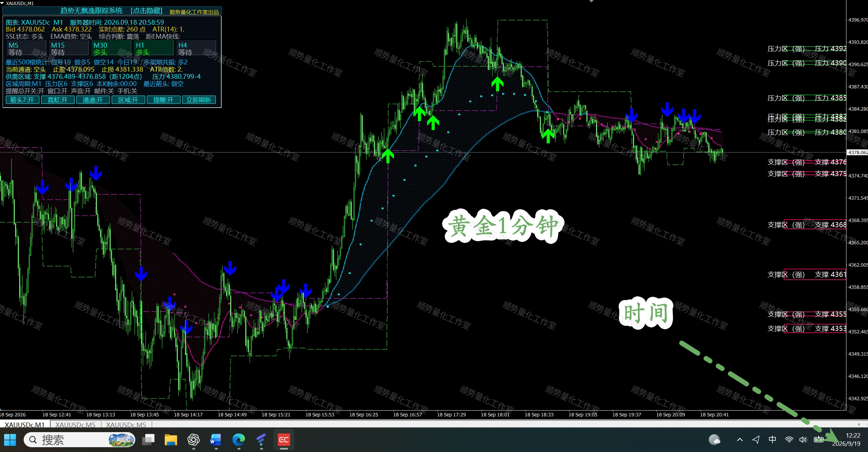This screenshot has width=868, height=452.
Task: Click the Ask 4378.322 value
Action: pyautogui.click(x=72, y=29)
